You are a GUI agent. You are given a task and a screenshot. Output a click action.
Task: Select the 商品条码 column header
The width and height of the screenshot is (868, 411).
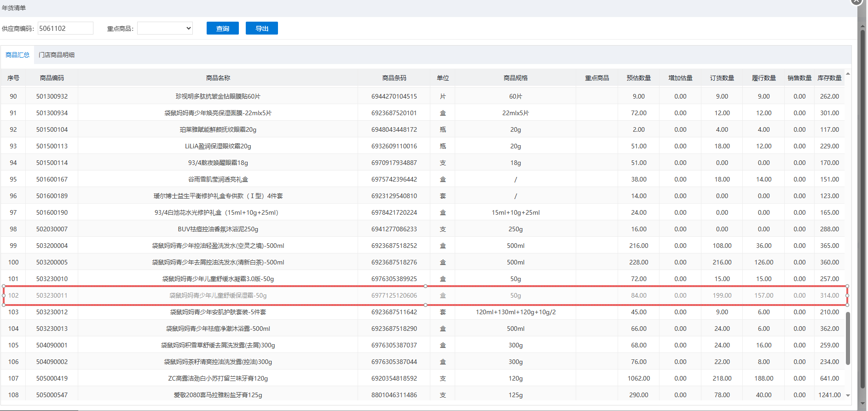point(394,78)
